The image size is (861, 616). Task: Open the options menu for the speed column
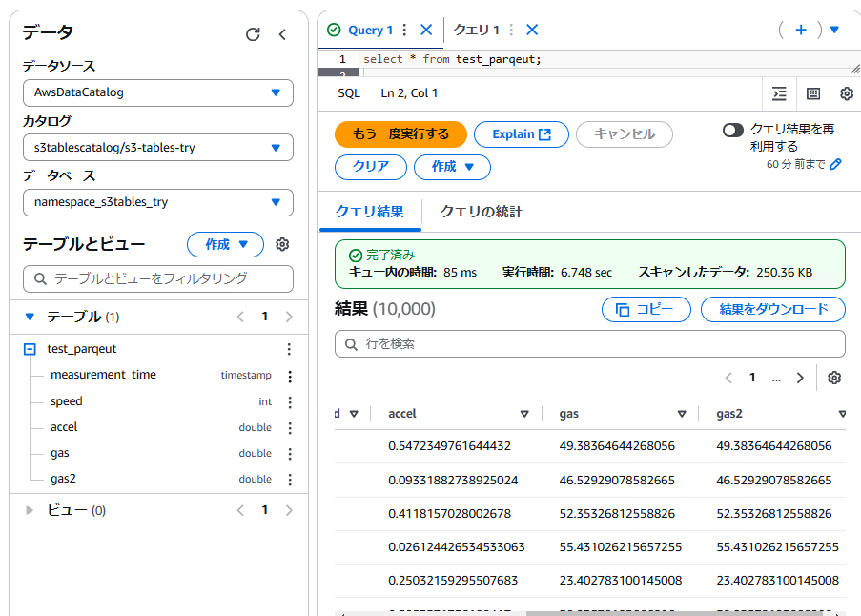coord(289,401)
